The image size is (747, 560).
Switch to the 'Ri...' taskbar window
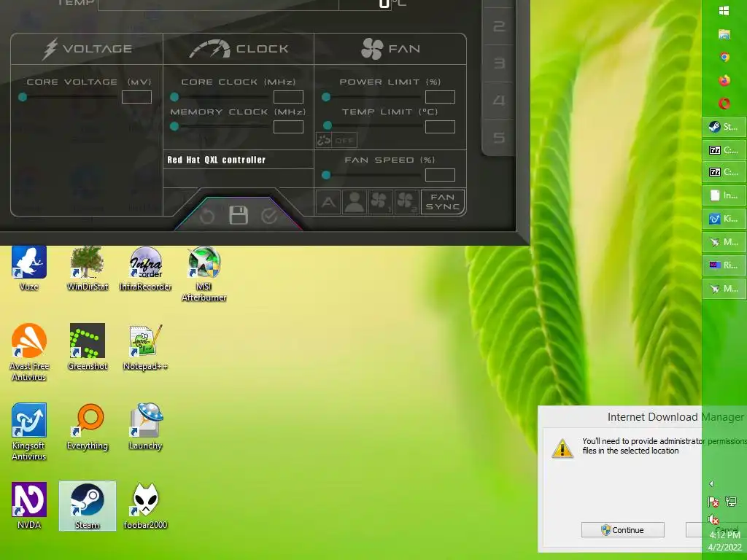724,265
